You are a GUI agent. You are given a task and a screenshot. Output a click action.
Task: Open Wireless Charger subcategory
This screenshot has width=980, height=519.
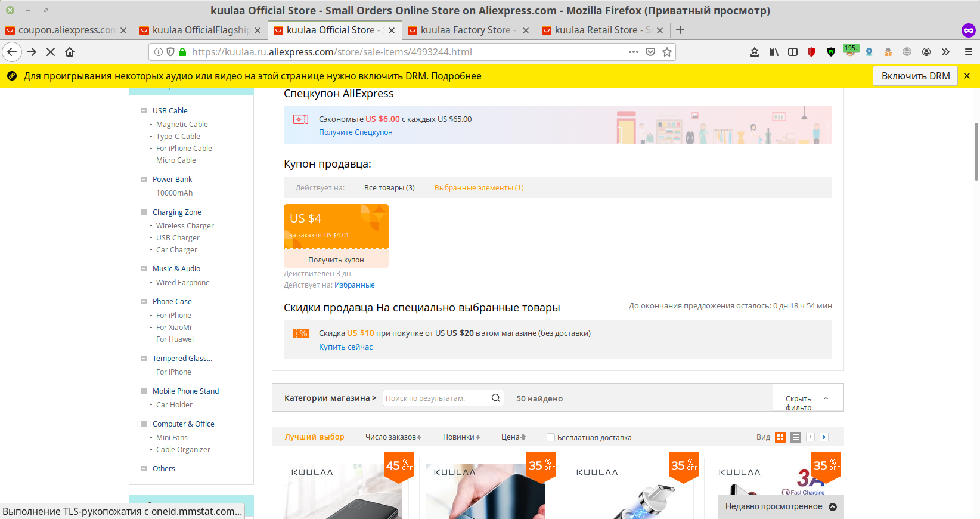point(185,226)
